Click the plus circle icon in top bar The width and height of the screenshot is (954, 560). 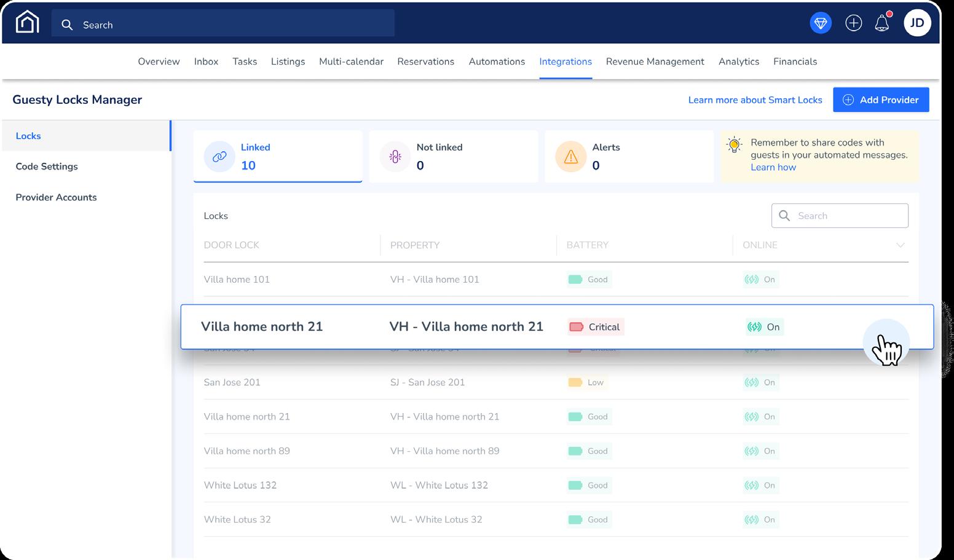854,23
